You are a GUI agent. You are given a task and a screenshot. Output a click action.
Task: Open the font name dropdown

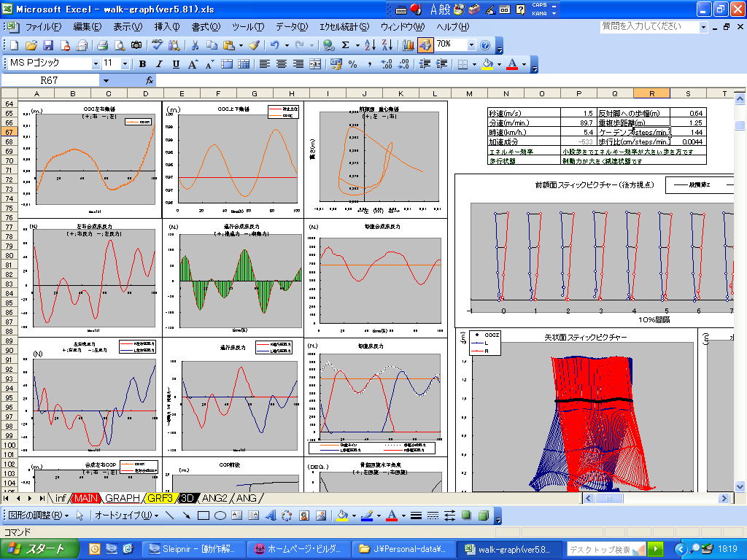(x=96, y=64)
